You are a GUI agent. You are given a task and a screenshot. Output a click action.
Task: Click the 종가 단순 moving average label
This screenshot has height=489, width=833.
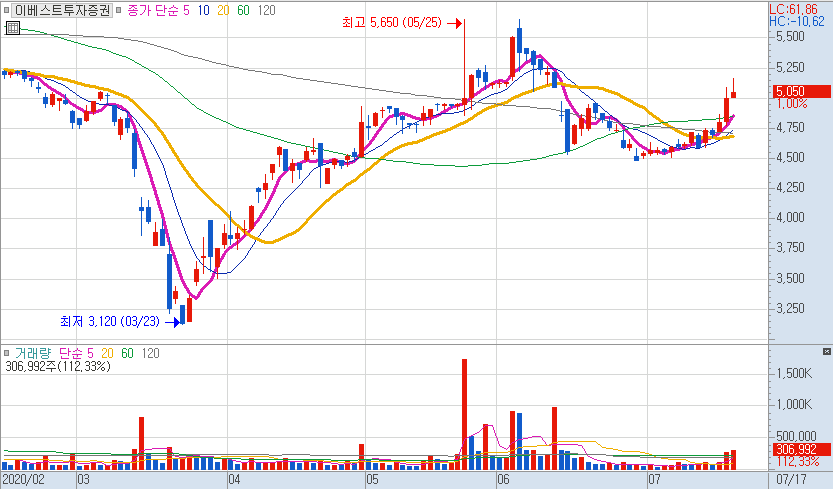pyautogui.click(x=154, y=10)
